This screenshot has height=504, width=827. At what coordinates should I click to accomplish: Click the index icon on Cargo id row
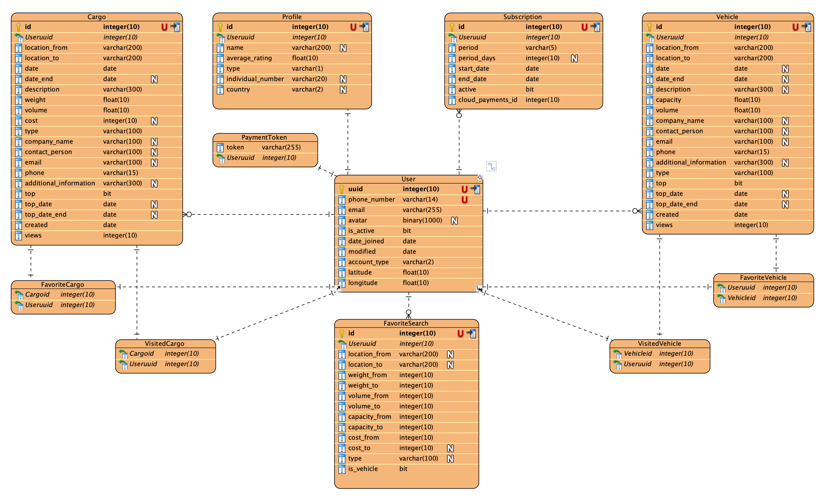[175, 27]
